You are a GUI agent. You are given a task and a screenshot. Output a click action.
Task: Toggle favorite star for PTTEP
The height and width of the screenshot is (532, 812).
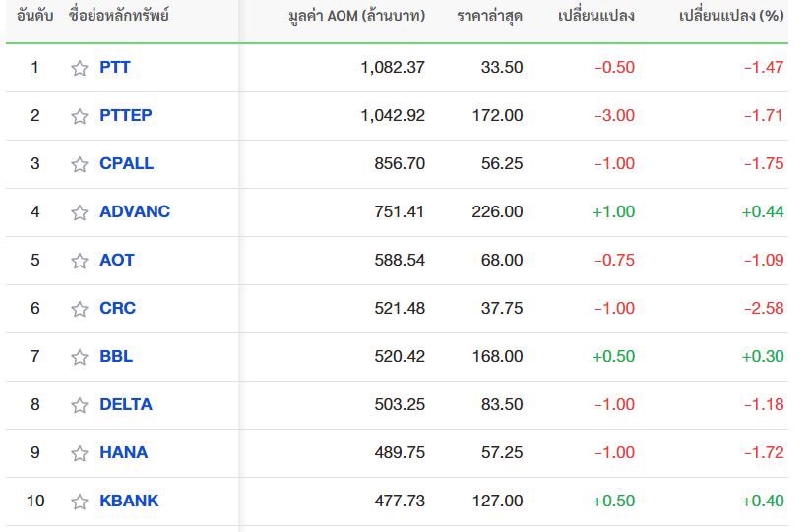(80, 116)
